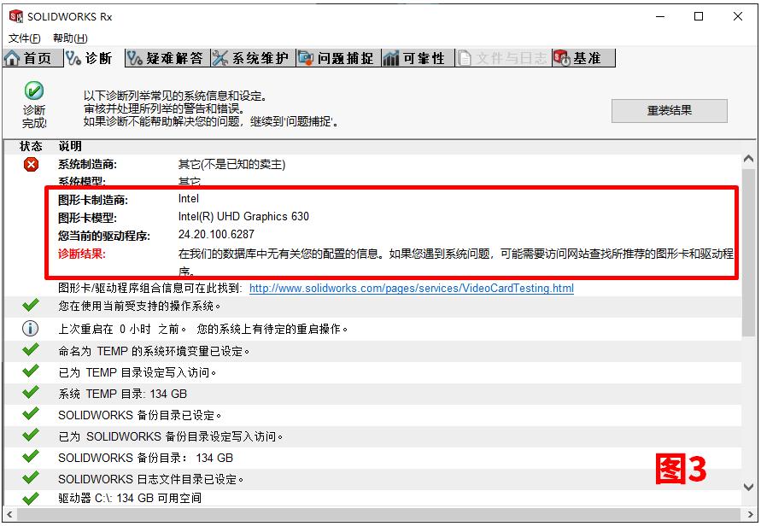
Task: Switch to the 系统维护 tab
Action: (254, 58)
